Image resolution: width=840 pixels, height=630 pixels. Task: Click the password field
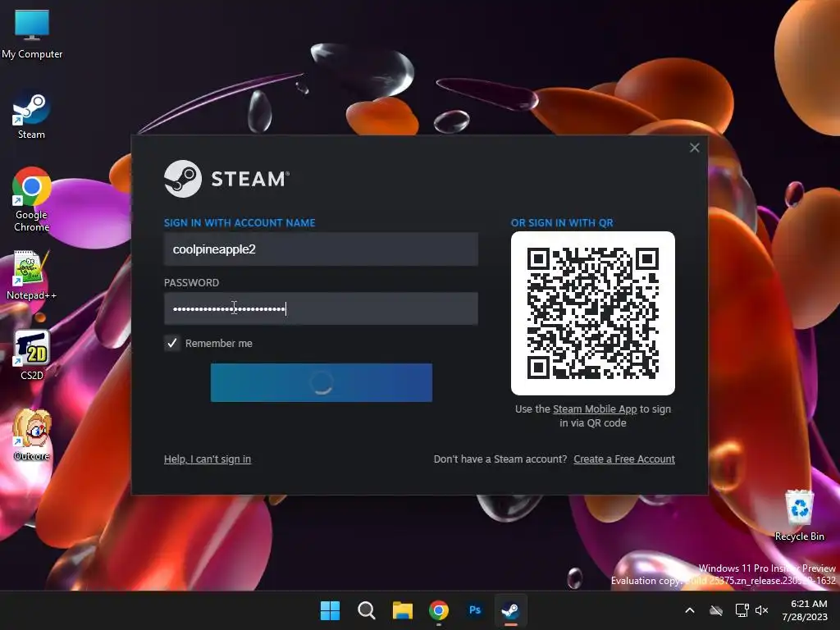tap(321, 308)
